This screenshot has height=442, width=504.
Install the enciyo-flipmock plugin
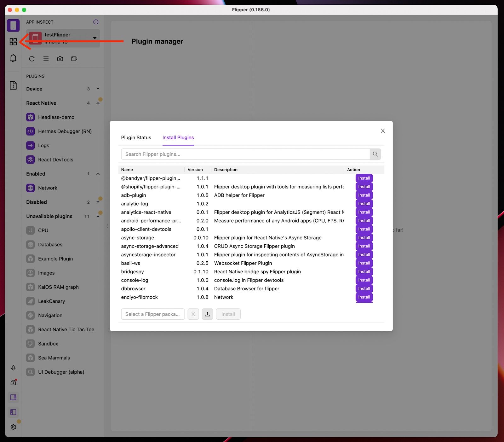[x=364, y=297]
